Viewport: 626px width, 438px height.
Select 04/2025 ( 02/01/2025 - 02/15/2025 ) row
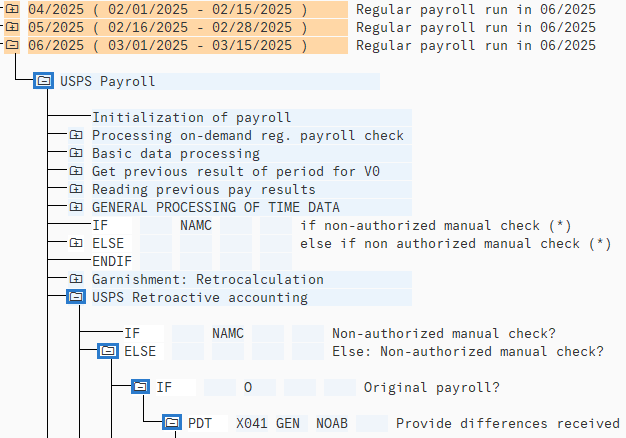pos(188,9)
